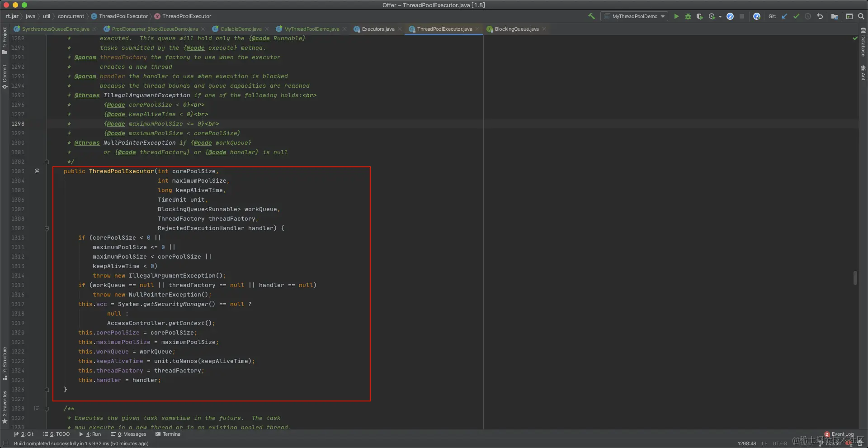Screen dimensions: 868x448
Task: Click the rollback undo arrow icon
Action: pos(820,16)
